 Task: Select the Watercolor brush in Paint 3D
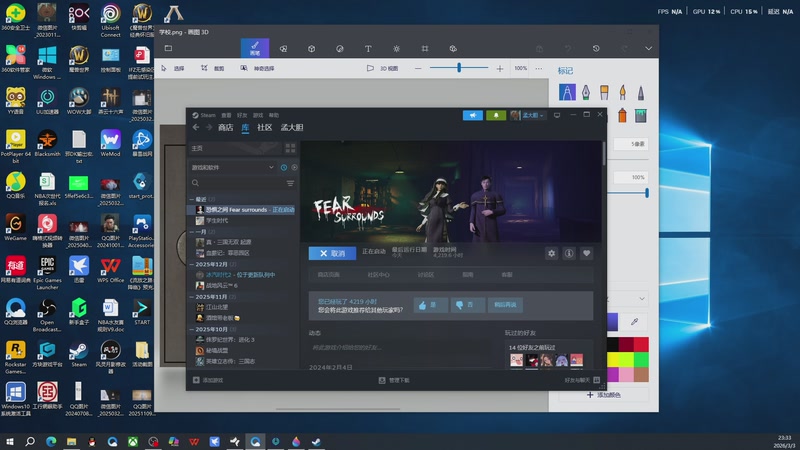coord(622,92)
